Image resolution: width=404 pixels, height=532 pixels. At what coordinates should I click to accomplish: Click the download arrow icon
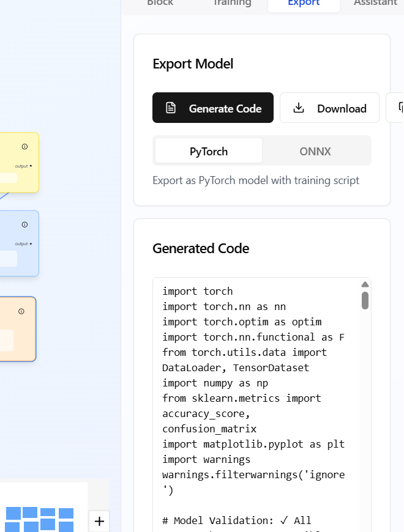pos(299,108)
